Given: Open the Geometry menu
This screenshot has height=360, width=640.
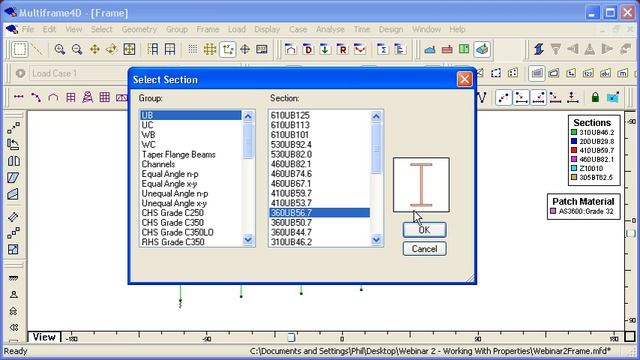Looking at the screenshot, I should pyautogui.click(x=139, y=29).
